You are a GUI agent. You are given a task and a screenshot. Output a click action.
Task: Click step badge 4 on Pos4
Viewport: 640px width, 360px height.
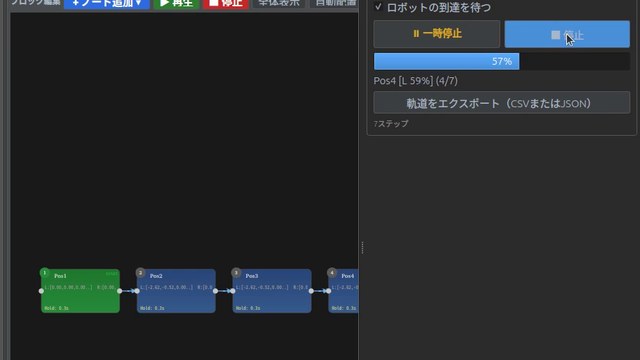point(332,273)
